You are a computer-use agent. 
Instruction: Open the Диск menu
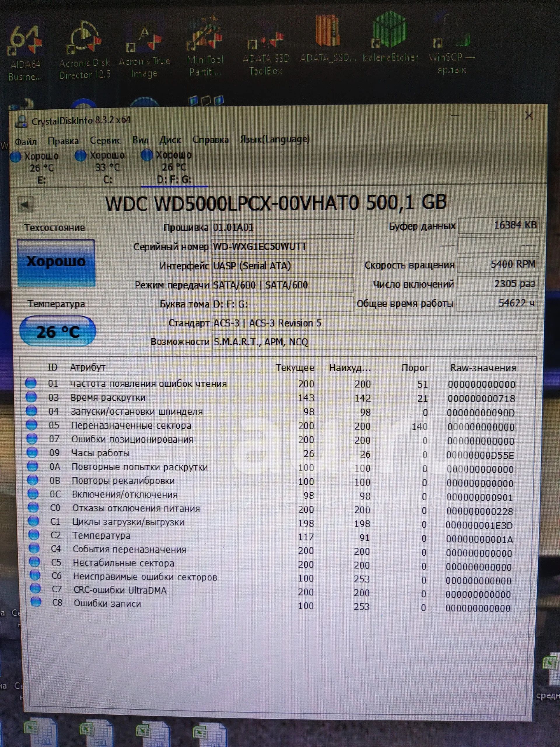coord(170,140)
